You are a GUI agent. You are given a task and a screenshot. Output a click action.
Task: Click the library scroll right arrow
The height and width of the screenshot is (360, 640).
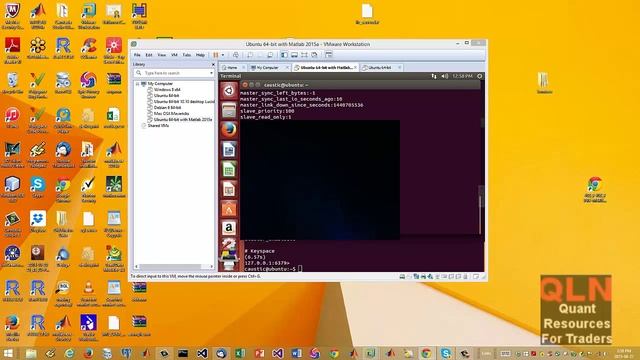211,267
